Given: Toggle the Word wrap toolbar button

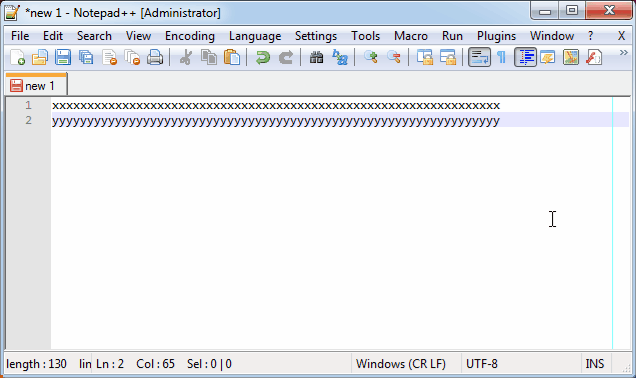Looking at the screenshot, I should tap(479, 57).
